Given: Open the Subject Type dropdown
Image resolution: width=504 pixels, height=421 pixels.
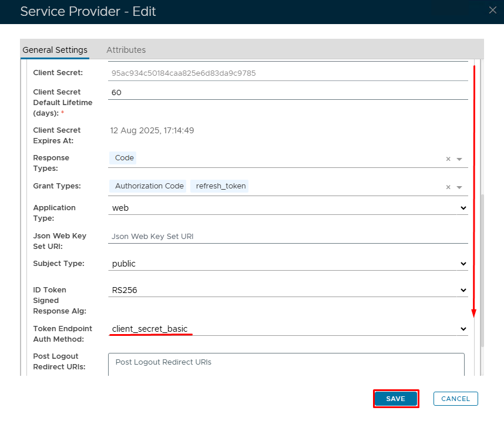Looking at the screenshot, I should click(288, 264).
